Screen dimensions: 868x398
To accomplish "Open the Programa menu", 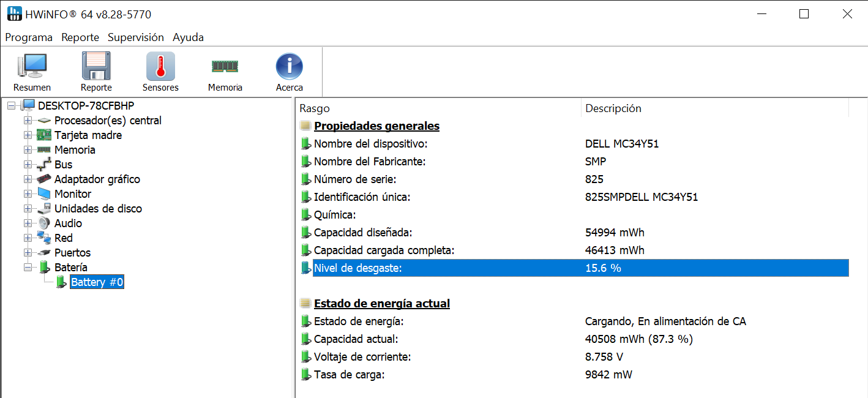I will click(29, 37).
